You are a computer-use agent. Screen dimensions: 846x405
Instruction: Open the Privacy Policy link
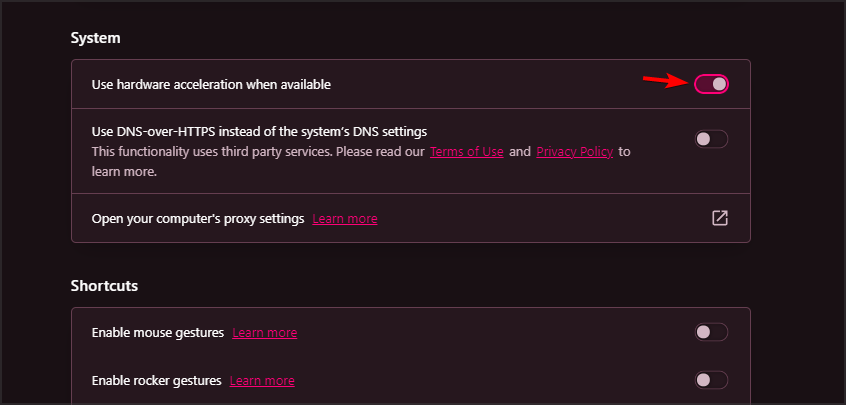[573, 152]
